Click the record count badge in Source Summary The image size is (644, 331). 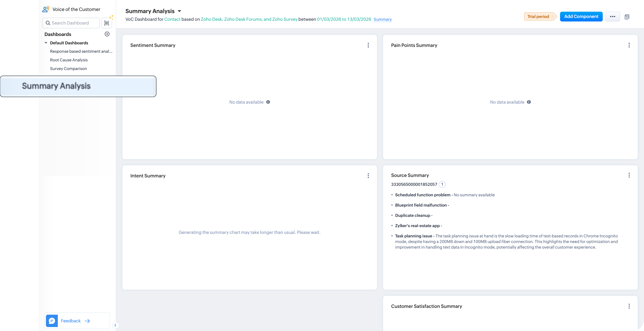(442, 184)
